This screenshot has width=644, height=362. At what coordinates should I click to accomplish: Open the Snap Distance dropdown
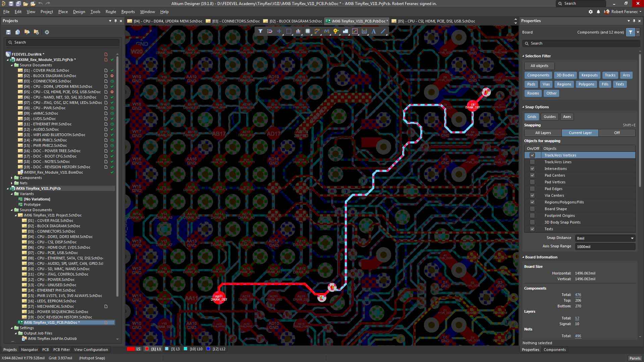pos(632,238)
